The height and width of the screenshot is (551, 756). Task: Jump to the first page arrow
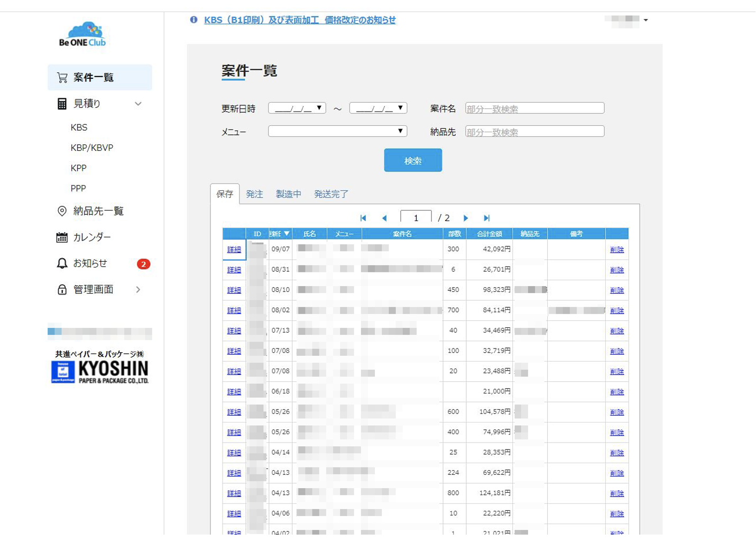coord(363,218)
